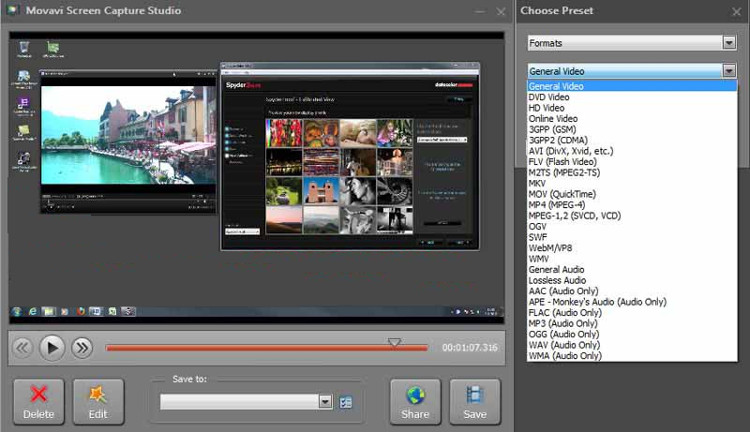Click the folder icon in recorded taskbar
Screen dimensions: 750x432
[48, 311]
